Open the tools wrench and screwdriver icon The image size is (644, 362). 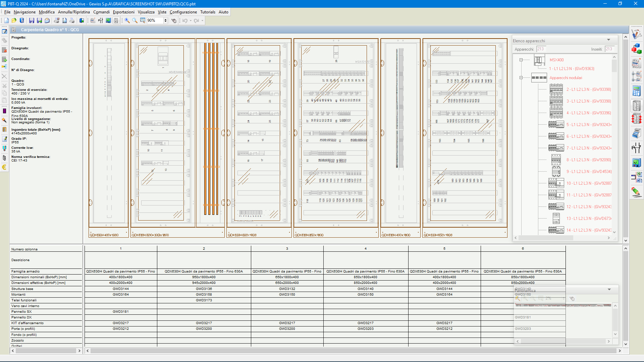636,34
